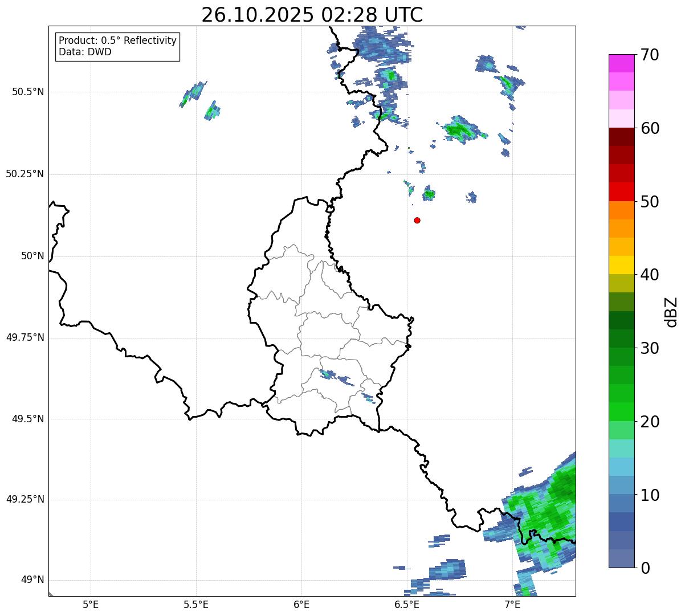Click the magenta 70 dBZ color band
This screenshot has width=685, height=616.
click(x=621, y=63)
